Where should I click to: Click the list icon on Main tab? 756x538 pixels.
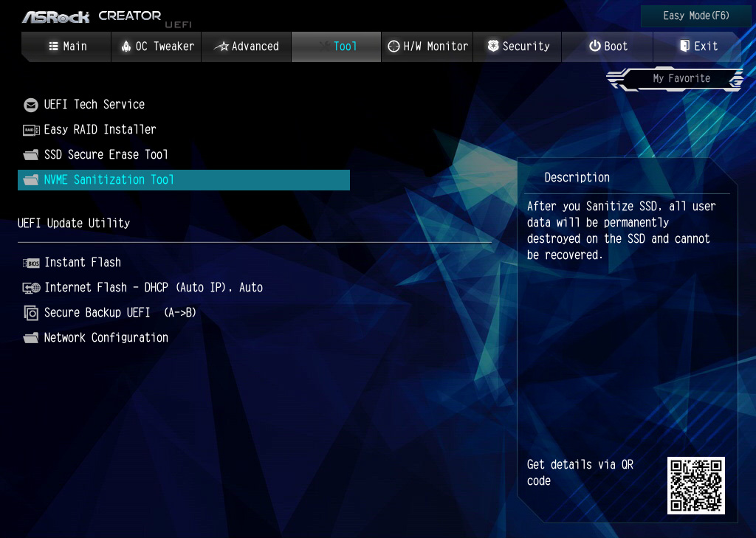53,46
